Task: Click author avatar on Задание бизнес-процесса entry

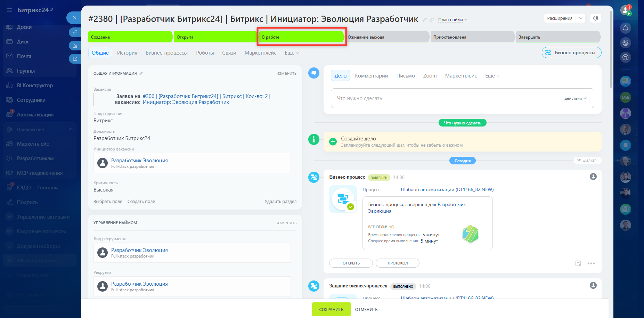Action: click(x=593, y=285)
